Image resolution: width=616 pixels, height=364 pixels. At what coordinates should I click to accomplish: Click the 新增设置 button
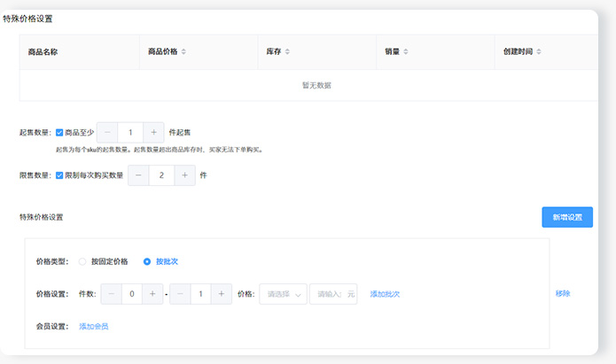[x=566, y=217]
